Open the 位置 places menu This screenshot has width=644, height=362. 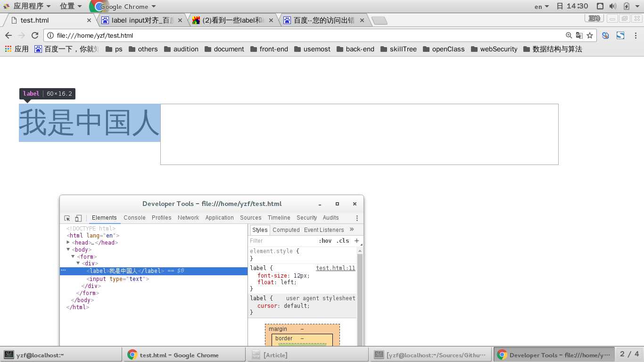click(x=71, y=6)
